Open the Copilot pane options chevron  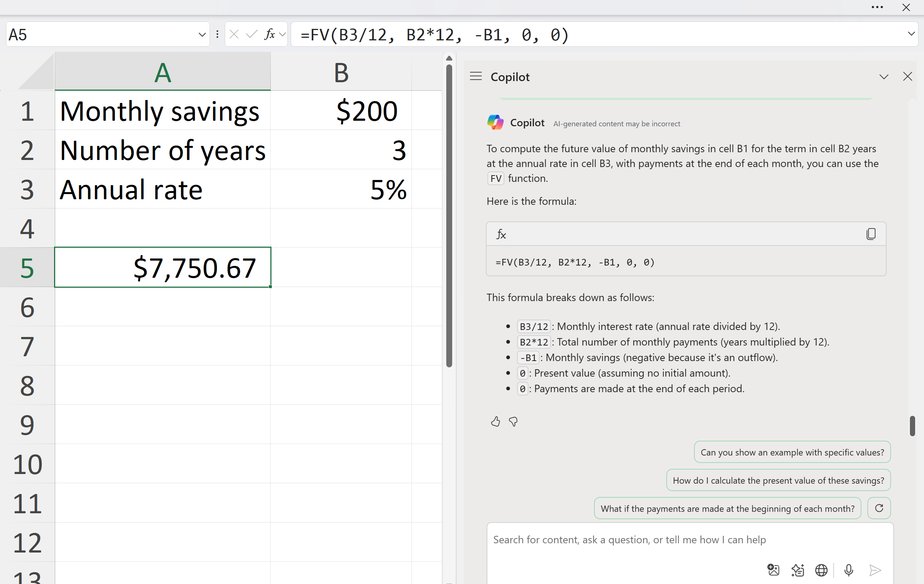(884, 77)
